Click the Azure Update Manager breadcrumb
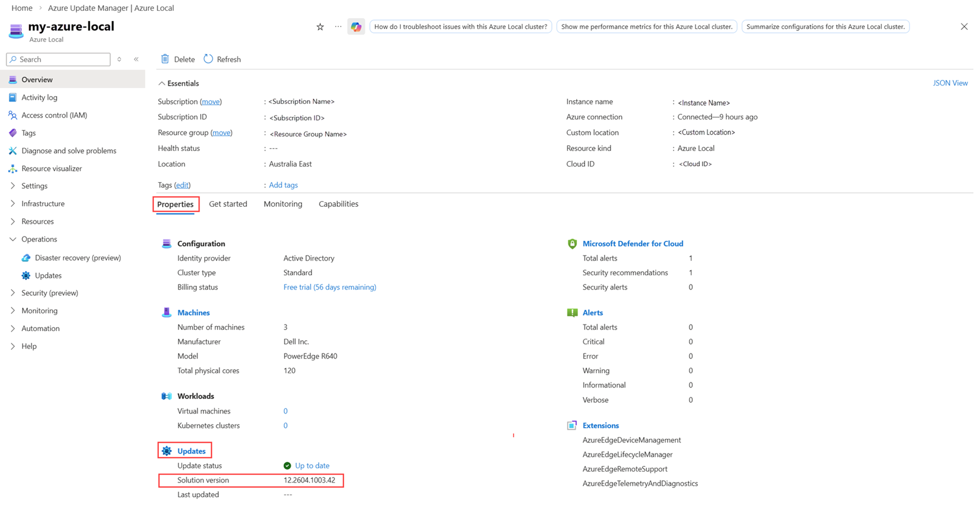Viewport: 980px width, 524px height. [x=111, y=8]
